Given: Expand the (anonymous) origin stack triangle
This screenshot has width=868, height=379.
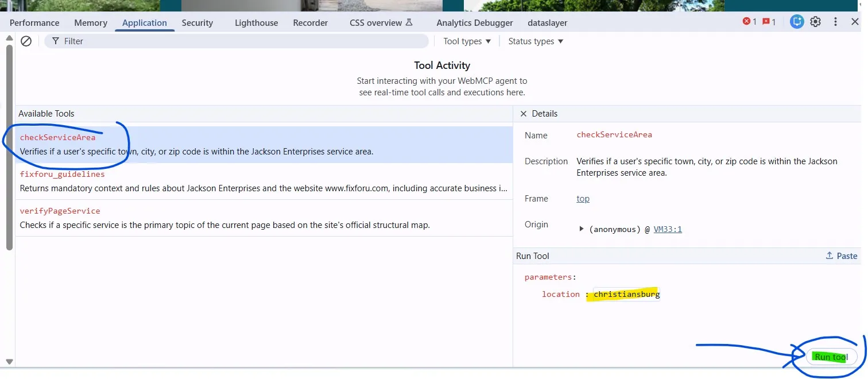Looking at the screenshot, I should pyautogui.click(x=582, y=229).
